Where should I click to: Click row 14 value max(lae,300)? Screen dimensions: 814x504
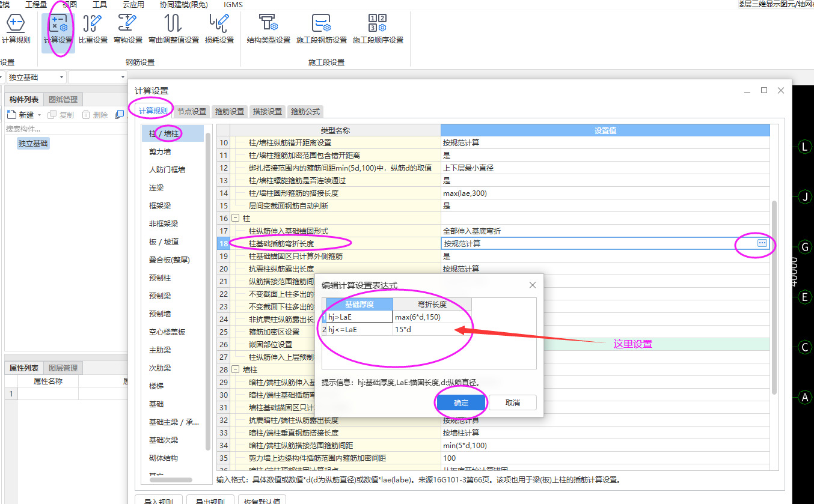(x=605, y=193)
